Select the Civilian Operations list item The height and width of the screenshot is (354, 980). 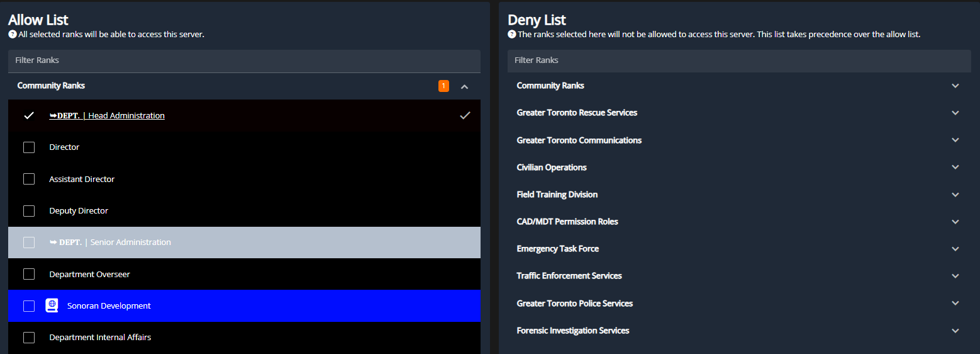tap(552, 168)
